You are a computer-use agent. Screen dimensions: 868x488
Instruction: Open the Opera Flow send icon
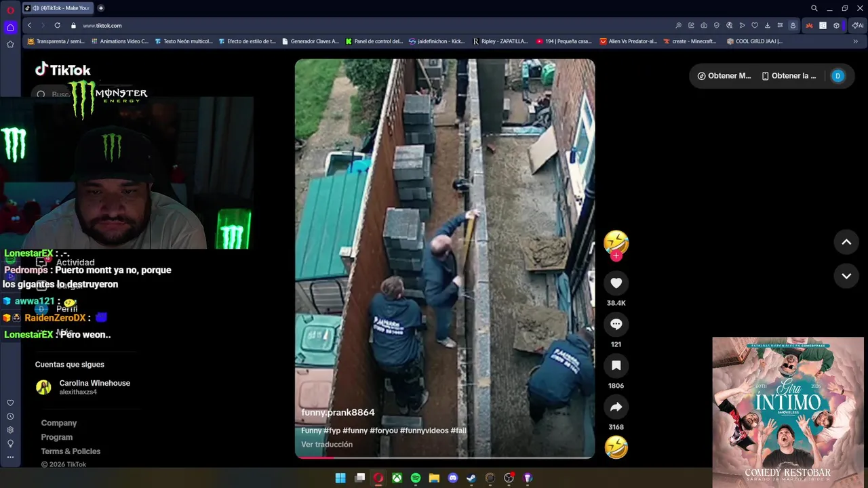coord(742,26)
